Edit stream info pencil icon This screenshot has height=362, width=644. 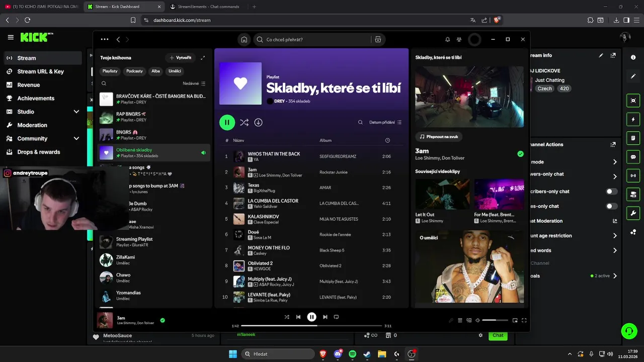coord(601,55)
